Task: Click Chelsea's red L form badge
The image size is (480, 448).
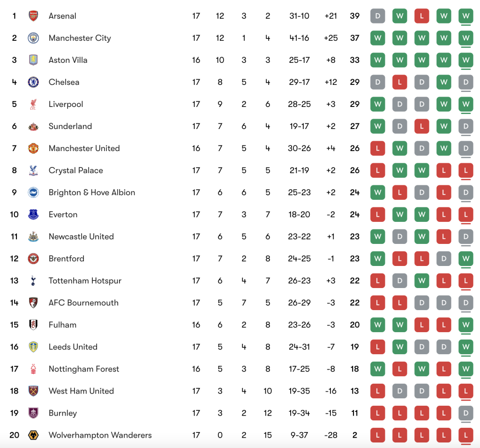Action: [x=399, y=82]
